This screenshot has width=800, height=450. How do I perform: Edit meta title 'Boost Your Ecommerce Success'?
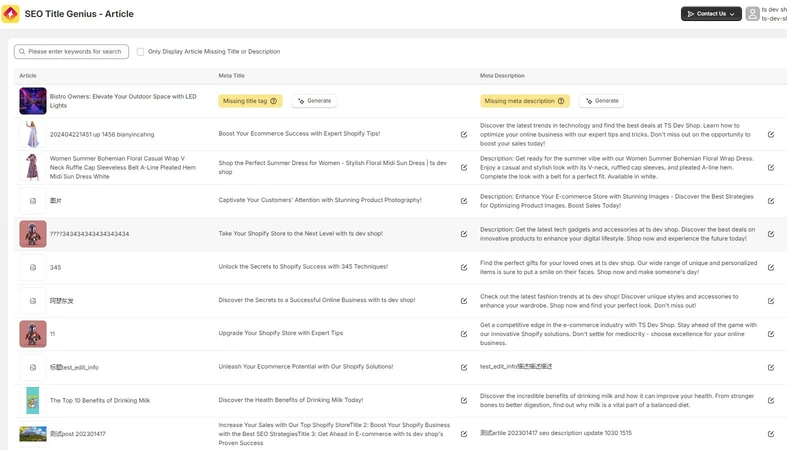tap(464, 134)
